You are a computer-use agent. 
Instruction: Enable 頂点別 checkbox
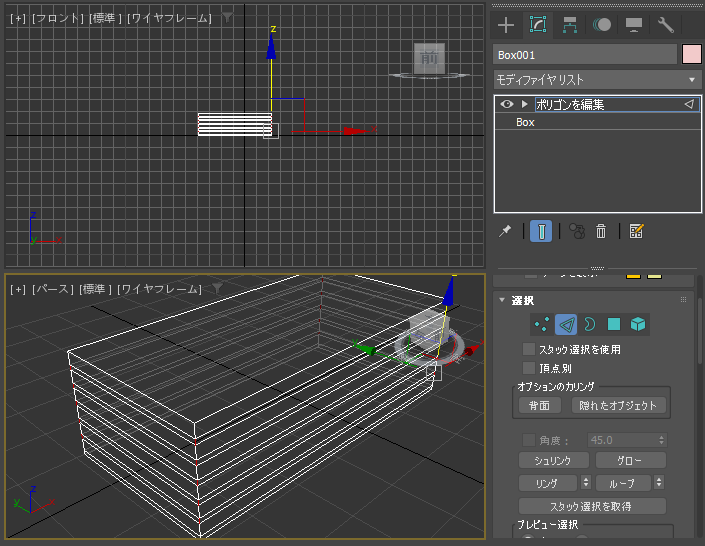click(x=529, y=368)
